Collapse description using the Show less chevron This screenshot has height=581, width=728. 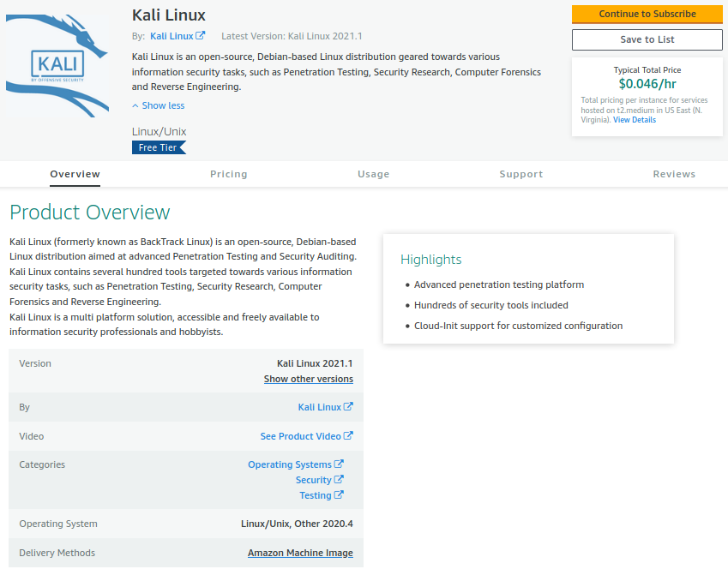[135, 106]
